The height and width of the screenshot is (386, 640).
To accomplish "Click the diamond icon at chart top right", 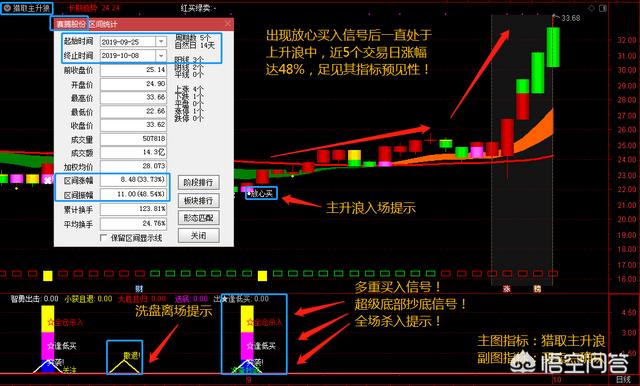I will [x=591, y=8].
